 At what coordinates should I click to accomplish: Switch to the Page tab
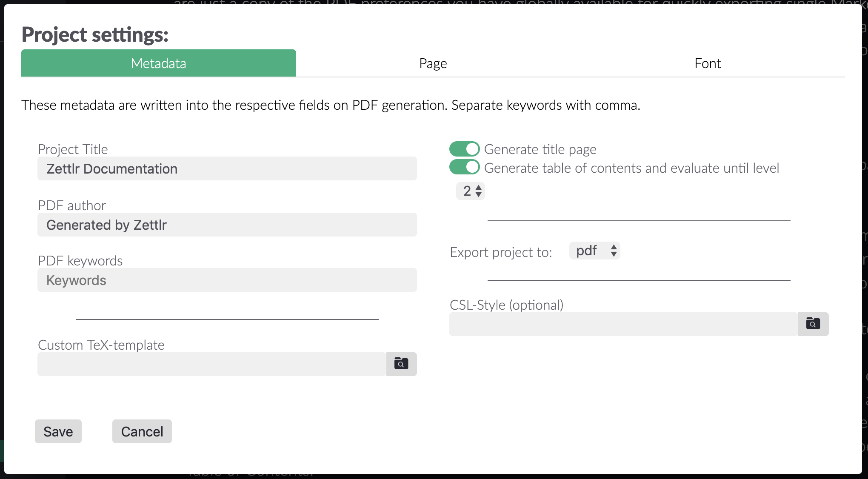pyautogui.click(x=433, y=63)
